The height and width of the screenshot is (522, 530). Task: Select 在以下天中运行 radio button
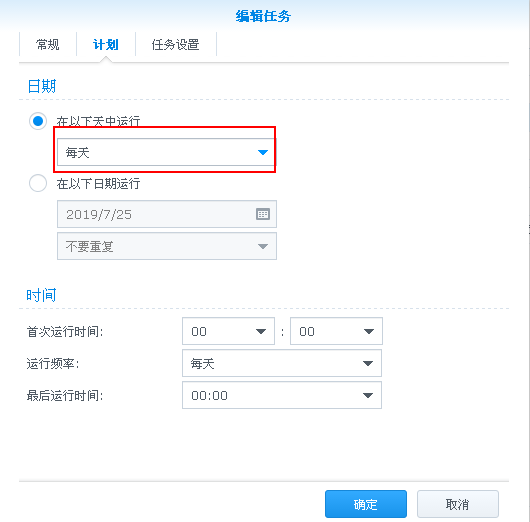point(38,121)
